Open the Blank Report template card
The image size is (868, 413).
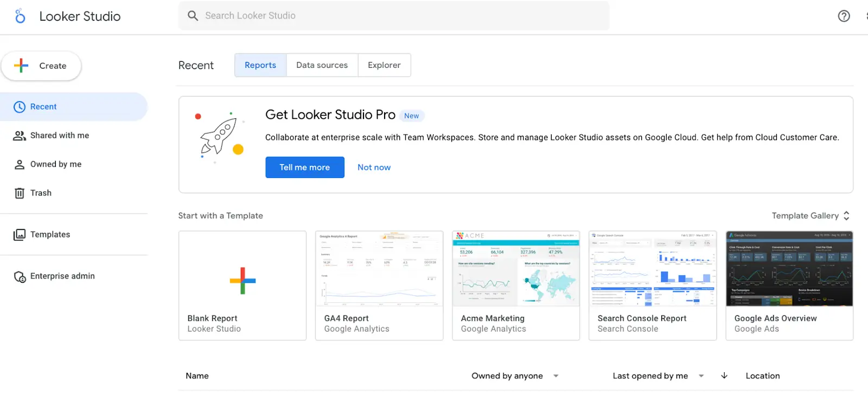[242, 286]
